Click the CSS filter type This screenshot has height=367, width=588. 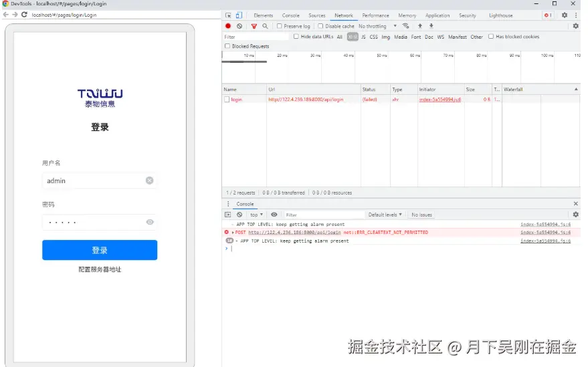(x=374, y=37)
